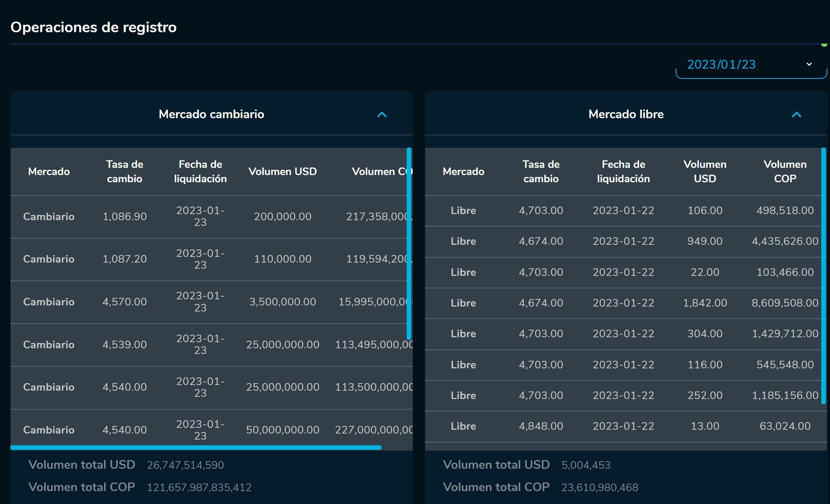
Task: Click Volumen USD header in cambiario table
Action: tap(282, 171)
